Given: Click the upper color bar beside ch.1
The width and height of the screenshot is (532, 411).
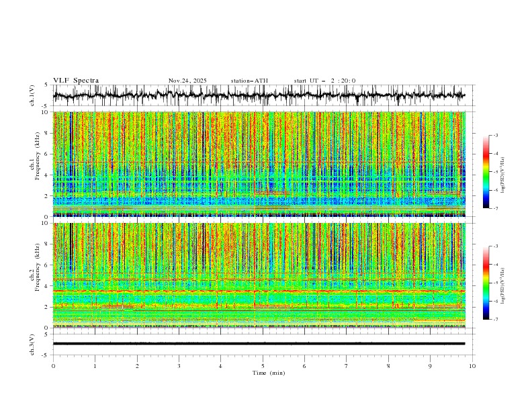Looking at the screenshot, I should point(486,172).
